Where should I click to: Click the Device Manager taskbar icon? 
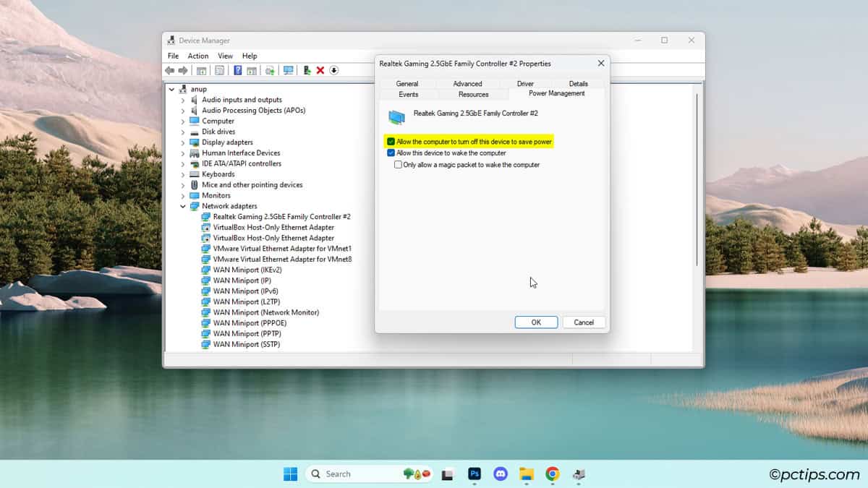point(579,474)
